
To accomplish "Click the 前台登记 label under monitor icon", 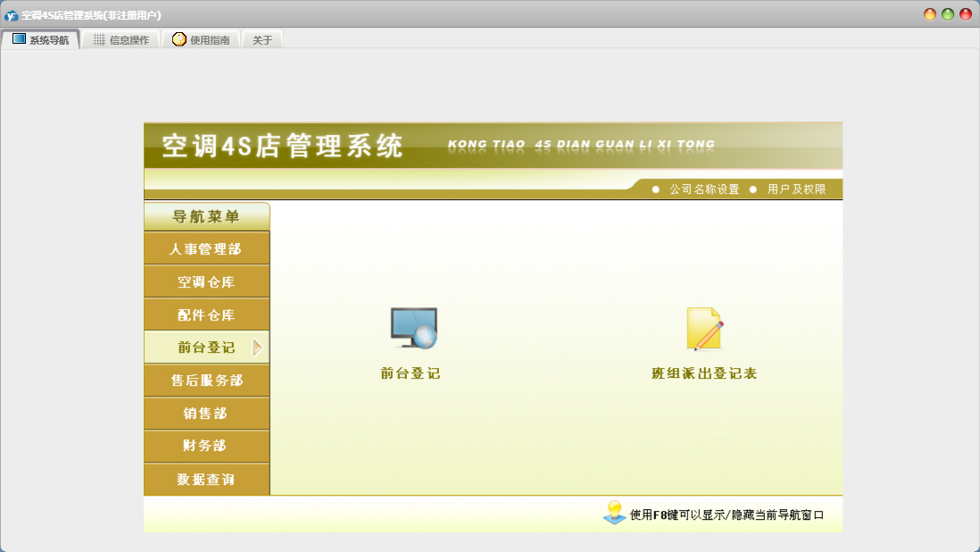I will tap(411, 373).
